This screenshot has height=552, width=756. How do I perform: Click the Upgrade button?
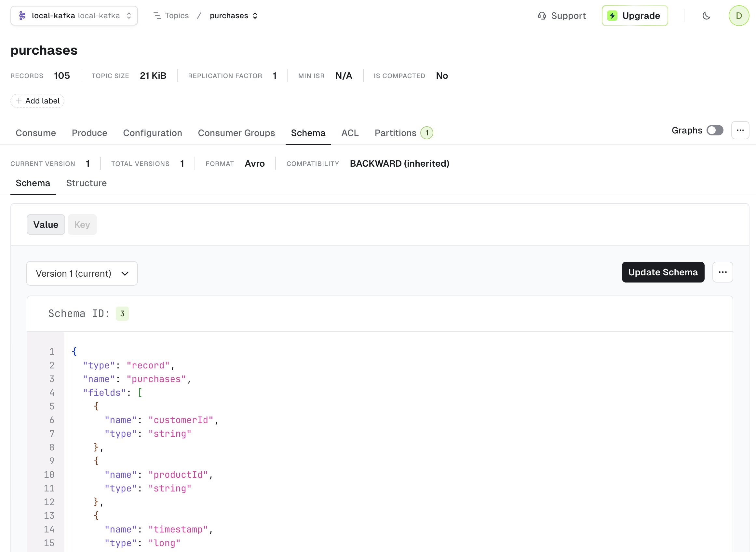635,16
